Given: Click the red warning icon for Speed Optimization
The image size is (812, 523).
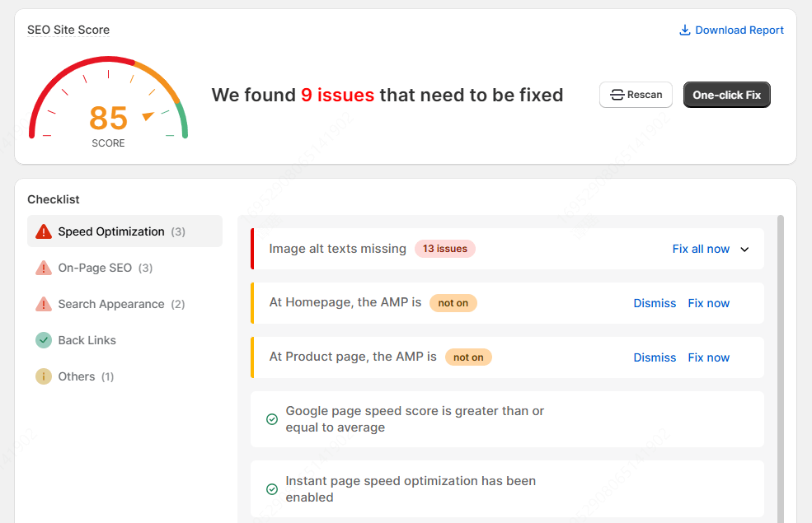Looking at the screenshot, I should tap(44, 231).
